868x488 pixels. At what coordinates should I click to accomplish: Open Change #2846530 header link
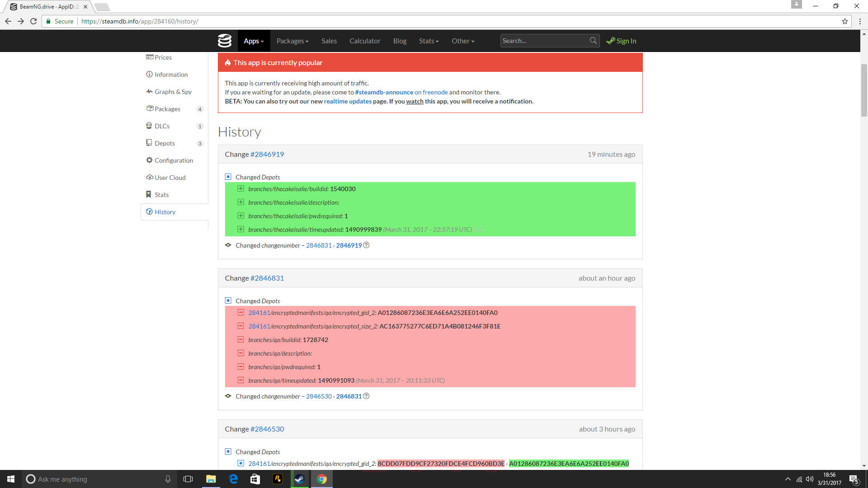click(267, 429)
